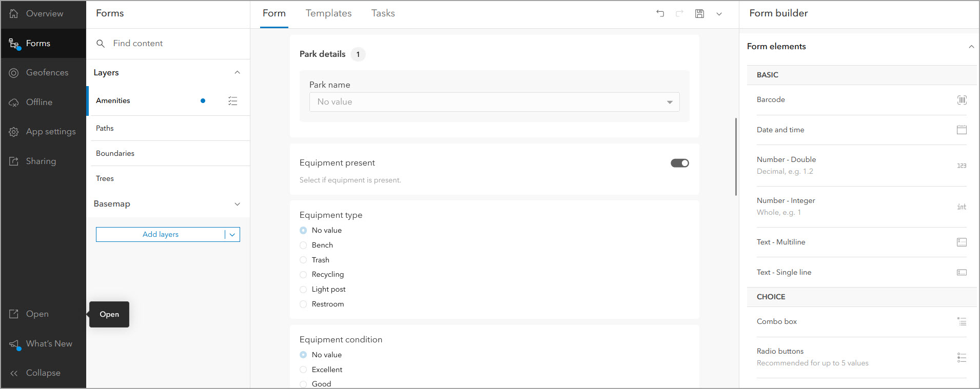Image resolution: width=980 pixels, height=389 pixels.
Task: Click the Amenities layer checklist icon
Action: pos(232,101)
